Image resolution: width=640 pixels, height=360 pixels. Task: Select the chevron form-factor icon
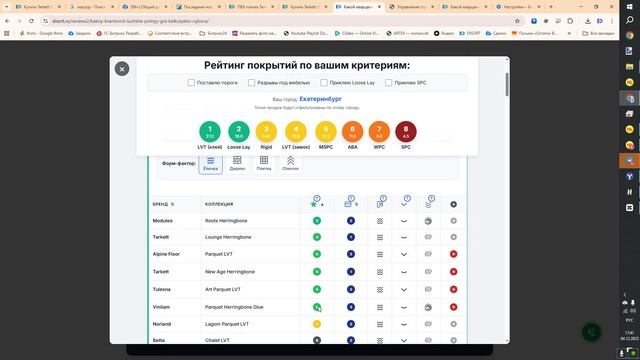(x=291, y=163)
